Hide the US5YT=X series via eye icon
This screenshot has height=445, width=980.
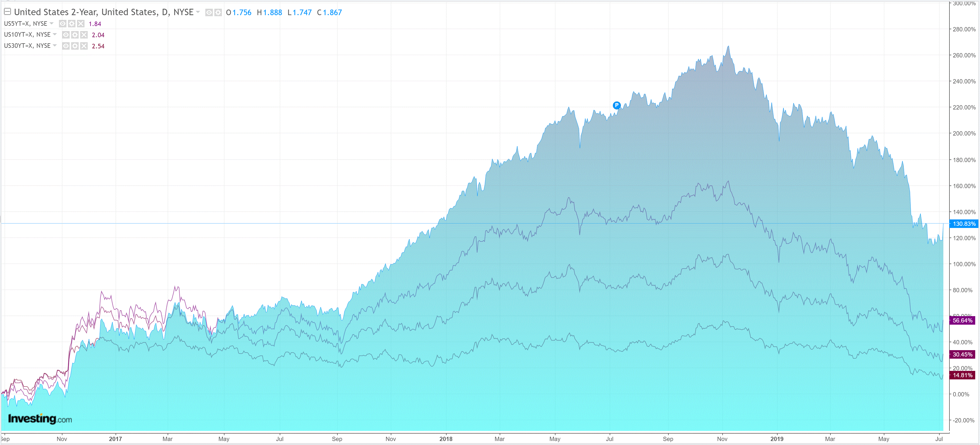pyautogui.click(x=63, y=24)
